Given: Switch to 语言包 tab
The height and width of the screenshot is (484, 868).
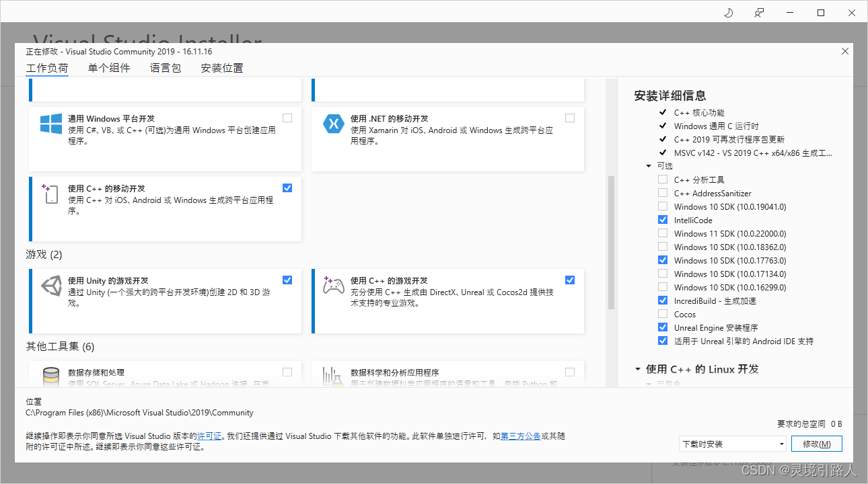Looking at the screenshot, I should tap(166, 68).
